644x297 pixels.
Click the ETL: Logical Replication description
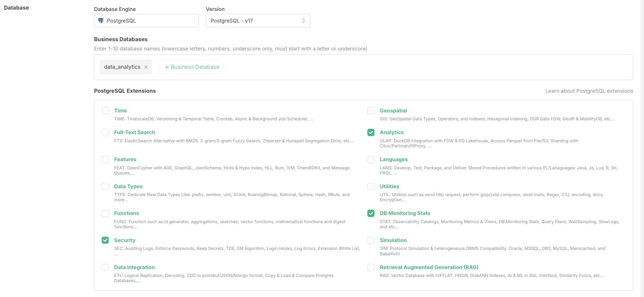pos(224,278)
